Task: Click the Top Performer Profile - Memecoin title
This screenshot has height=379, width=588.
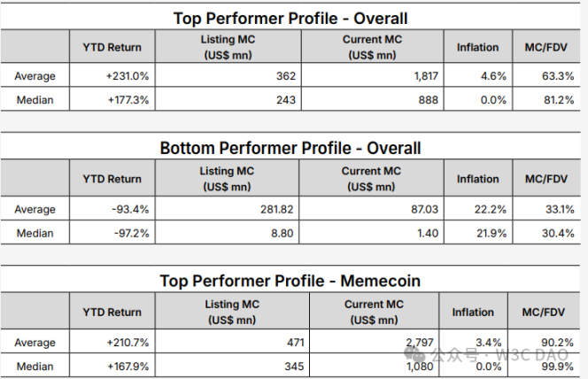Action: (x=290, y=281)
